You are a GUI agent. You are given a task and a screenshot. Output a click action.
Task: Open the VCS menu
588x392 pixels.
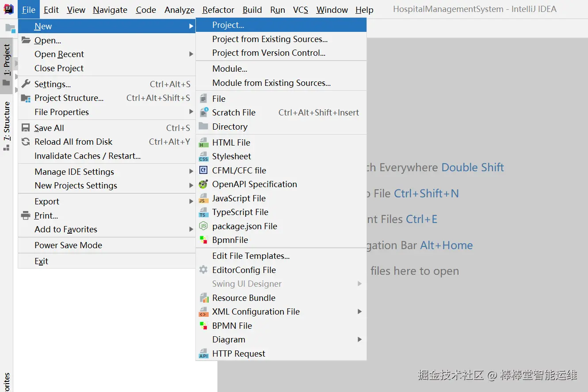coord(301,10)
